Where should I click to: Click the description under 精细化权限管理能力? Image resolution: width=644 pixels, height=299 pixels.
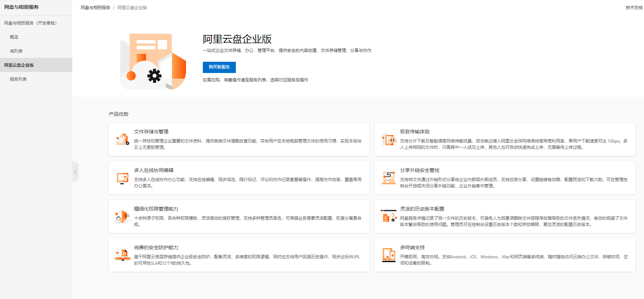tap(248, 221)
